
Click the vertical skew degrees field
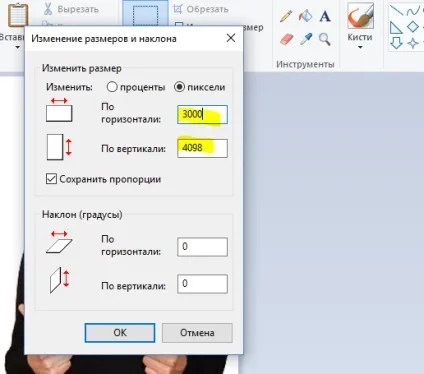[x=202, y=284]
